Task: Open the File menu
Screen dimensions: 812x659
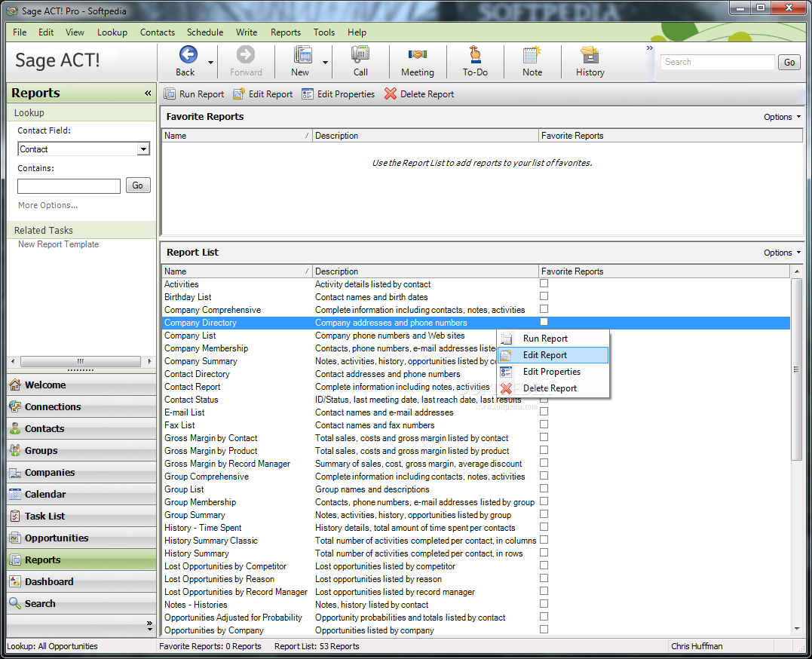Action: (x=20, y=32)
